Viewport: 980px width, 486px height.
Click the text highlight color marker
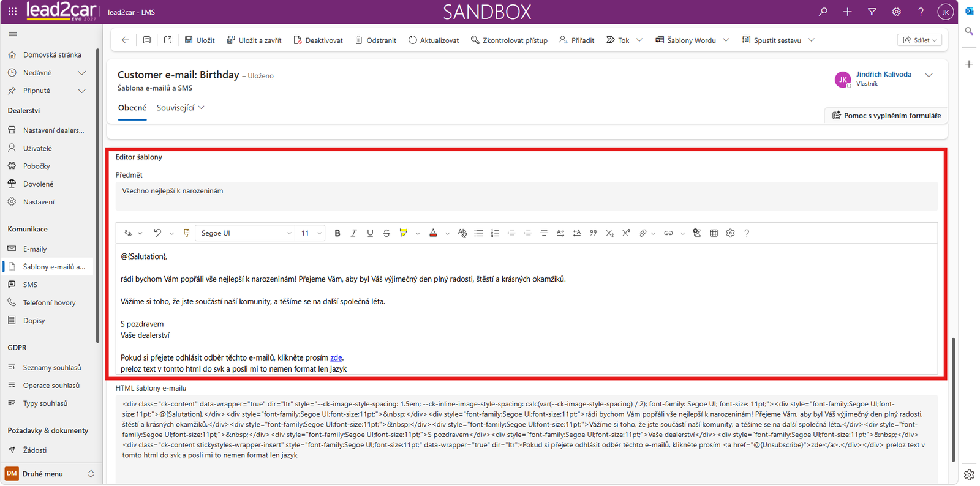[403, 233]
